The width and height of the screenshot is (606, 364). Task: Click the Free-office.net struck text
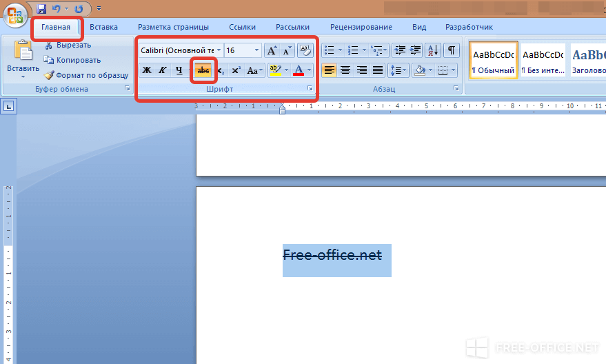(332, 255)
